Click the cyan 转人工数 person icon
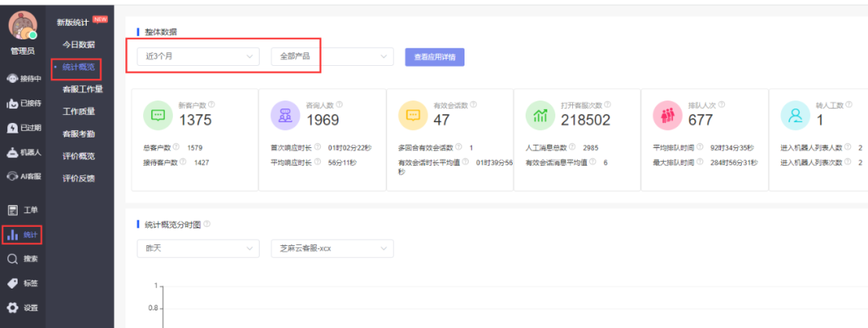This screenshot has width=868, height=328. point(795,115)
